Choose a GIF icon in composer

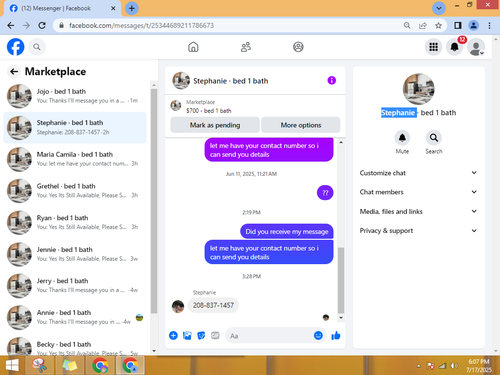[x=215, y=335]
